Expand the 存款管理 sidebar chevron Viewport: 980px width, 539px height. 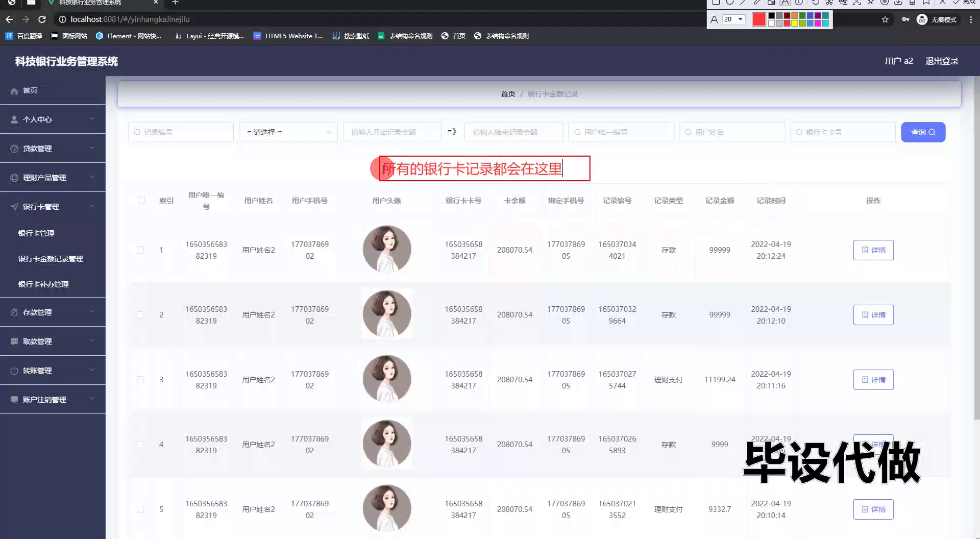click(92, 312)
